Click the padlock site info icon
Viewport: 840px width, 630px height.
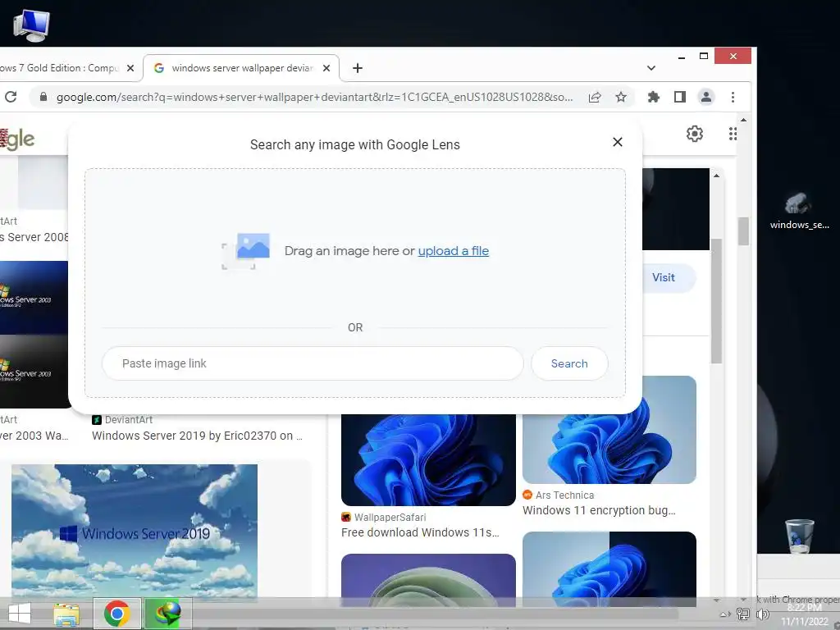(x=43, y=97)
